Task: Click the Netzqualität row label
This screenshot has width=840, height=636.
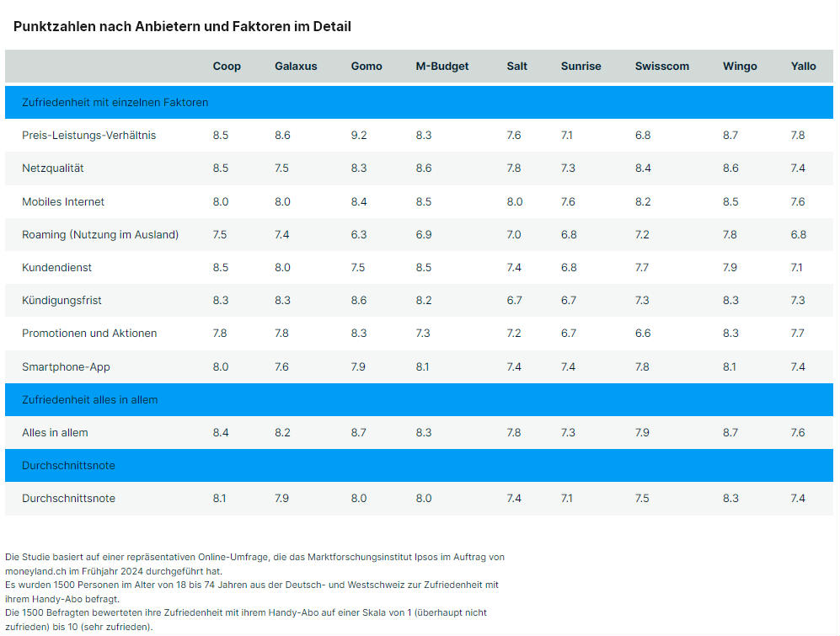Action: tap(53, 168)
